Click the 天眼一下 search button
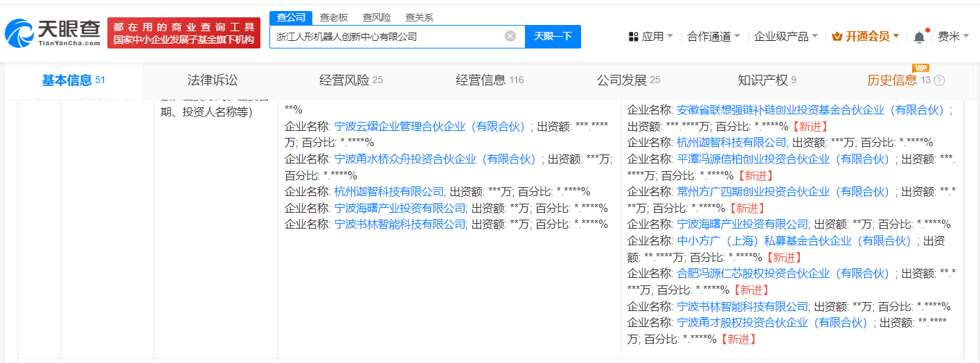 pyautogui.click(x=553, y=37)
